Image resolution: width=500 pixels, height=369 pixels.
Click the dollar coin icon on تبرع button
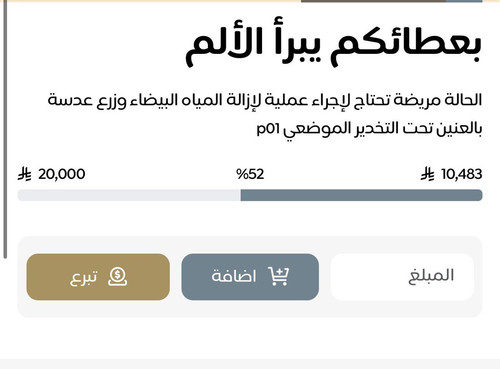click(x=117, y=277)
